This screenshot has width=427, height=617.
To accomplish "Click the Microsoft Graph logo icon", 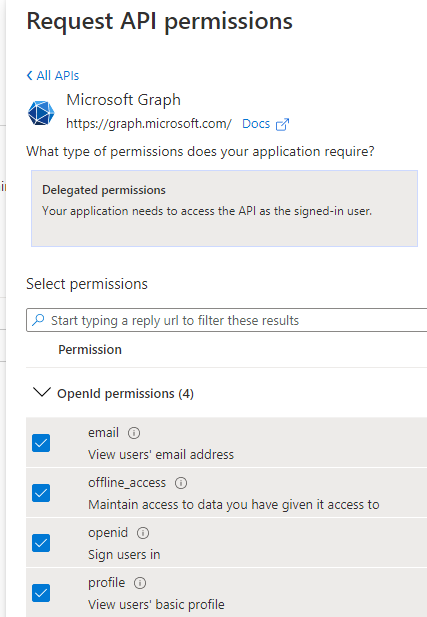I will click(41, 113).
